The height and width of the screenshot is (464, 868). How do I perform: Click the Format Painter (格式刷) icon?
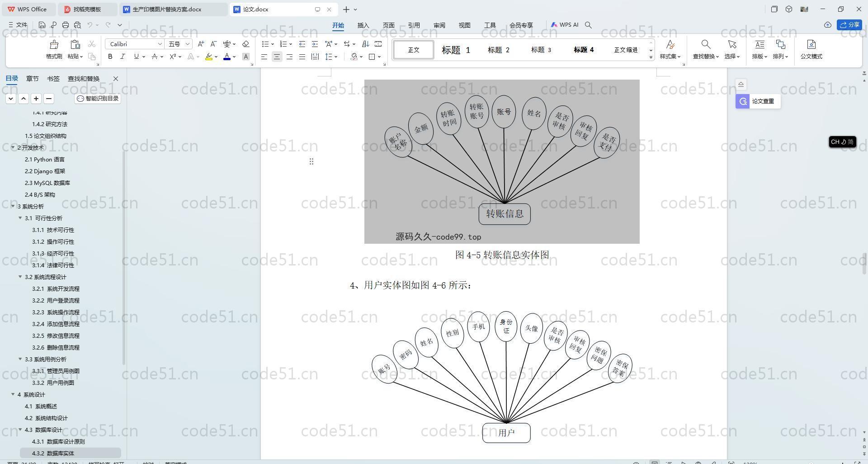click(54, 45)
